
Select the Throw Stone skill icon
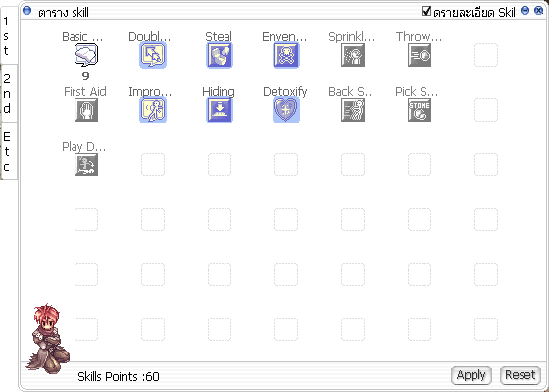click(x=420, y=55)
